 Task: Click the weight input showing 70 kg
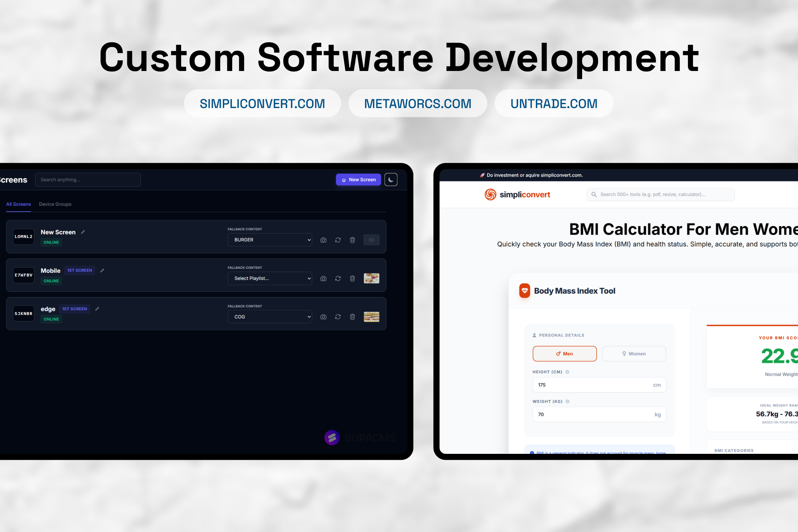[x=598, y=414]
